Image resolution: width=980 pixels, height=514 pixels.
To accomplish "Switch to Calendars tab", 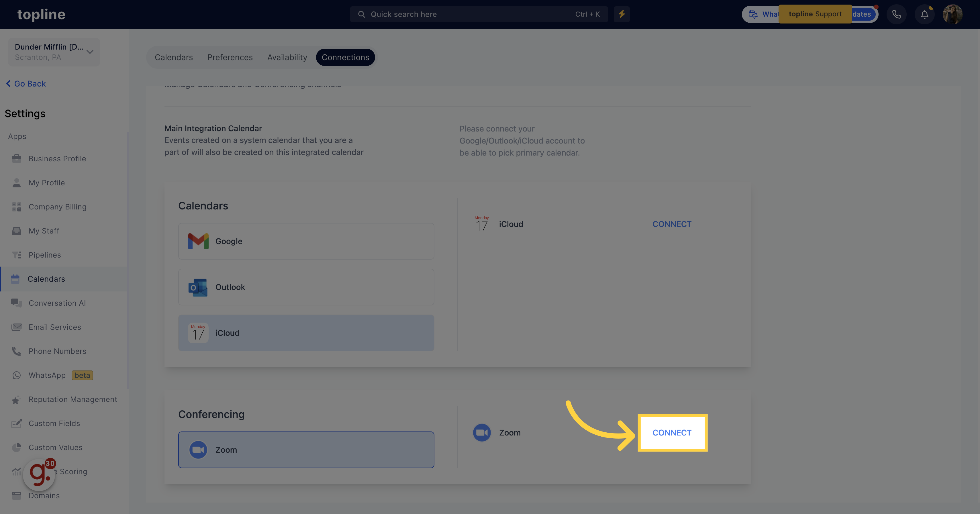I will tap(174, 57).
